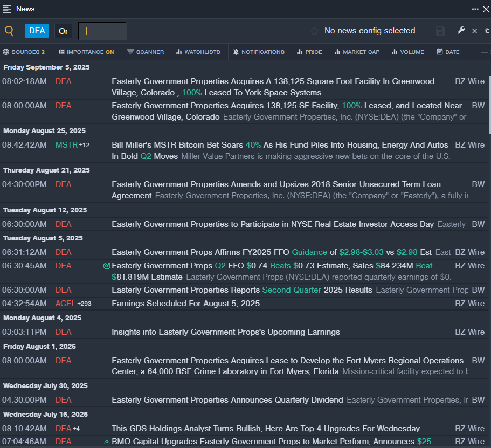Toggle the Notifications bell filter
Image resolution: width=491 pixels, height=448 pixels.
coord(259,52)
